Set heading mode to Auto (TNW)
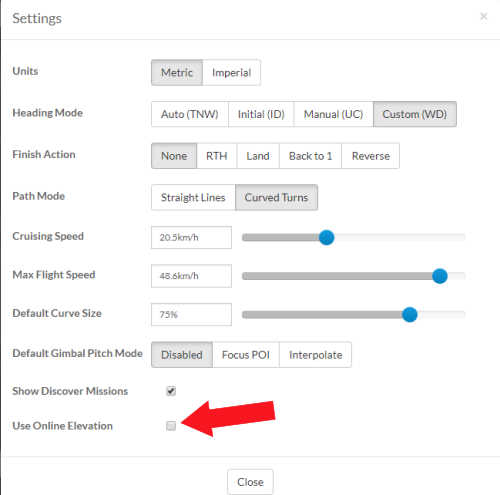The height and width of the screenshot is (495, 500). point(190,114)
